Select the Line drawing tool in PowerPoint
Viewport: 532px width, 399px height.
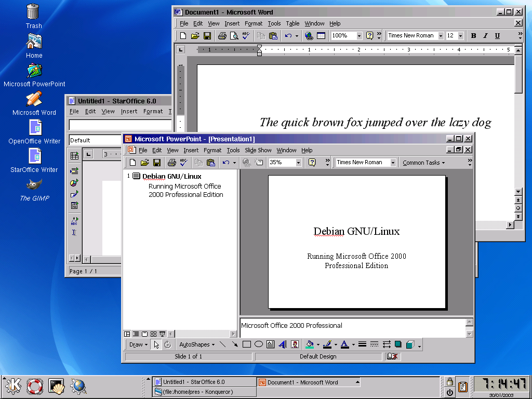pyautogui.click(x=222, y=344)
